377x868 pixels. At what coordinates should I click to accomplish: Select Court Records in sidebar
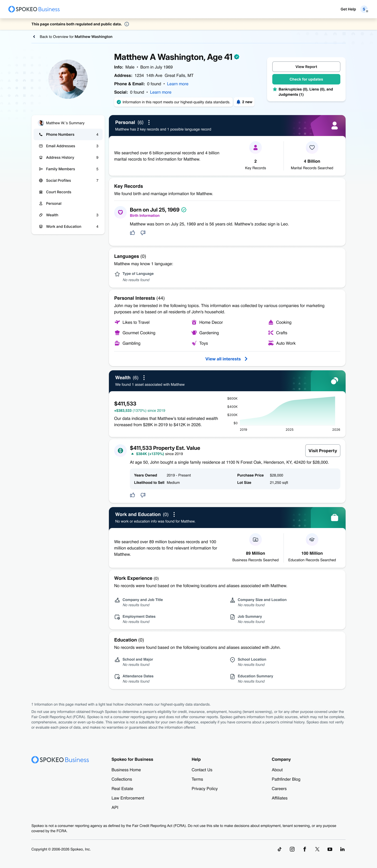pos(68,192)
